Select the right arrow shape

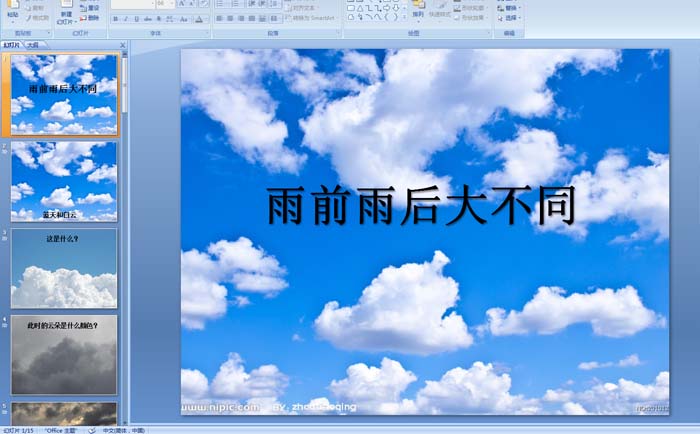click(387, 8)
